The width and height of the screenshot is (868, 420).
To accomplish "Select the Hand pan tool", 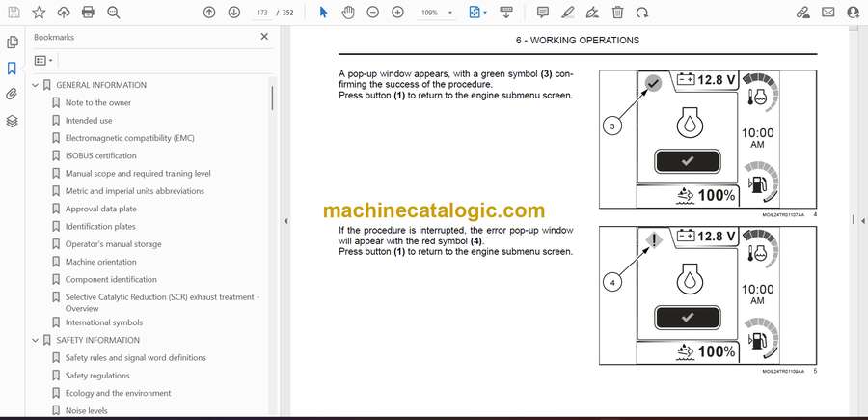I will (x=348, y=13).
